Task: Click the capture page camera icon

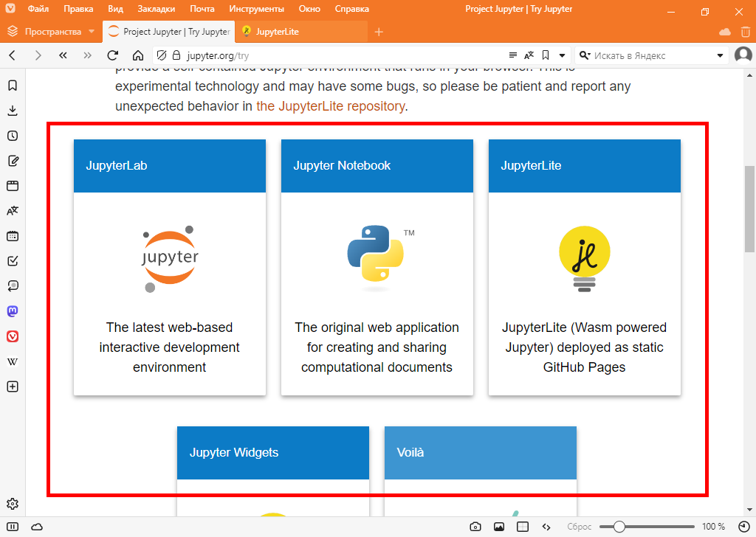Action: (475, 527)
